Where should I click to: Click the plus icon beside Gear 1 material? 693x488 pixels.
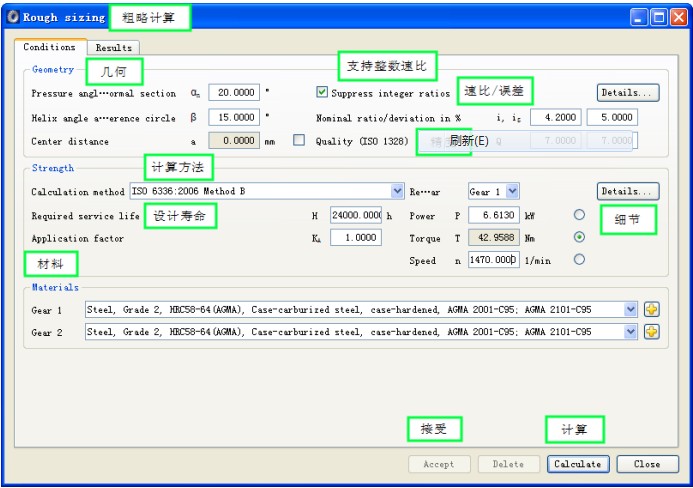click(652, 310)
